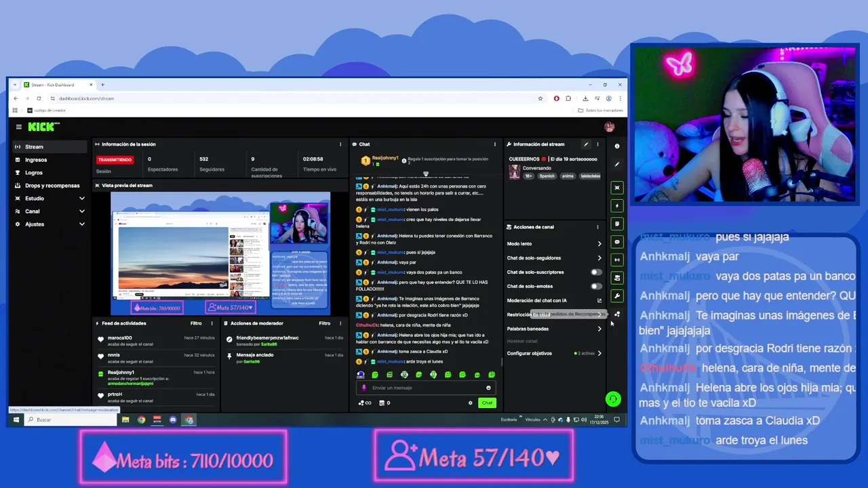Viewport: 868px width, 488px height.
Task: Click the message input field in chat
Action: (426, 388)
